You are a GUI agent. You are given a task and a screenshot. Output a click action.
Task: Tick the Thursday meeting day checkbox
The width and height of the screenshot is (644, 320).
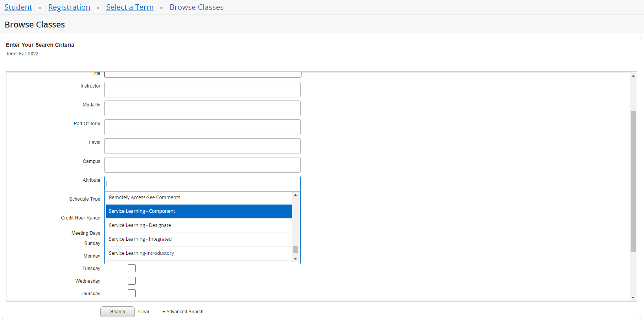[132, 294]
